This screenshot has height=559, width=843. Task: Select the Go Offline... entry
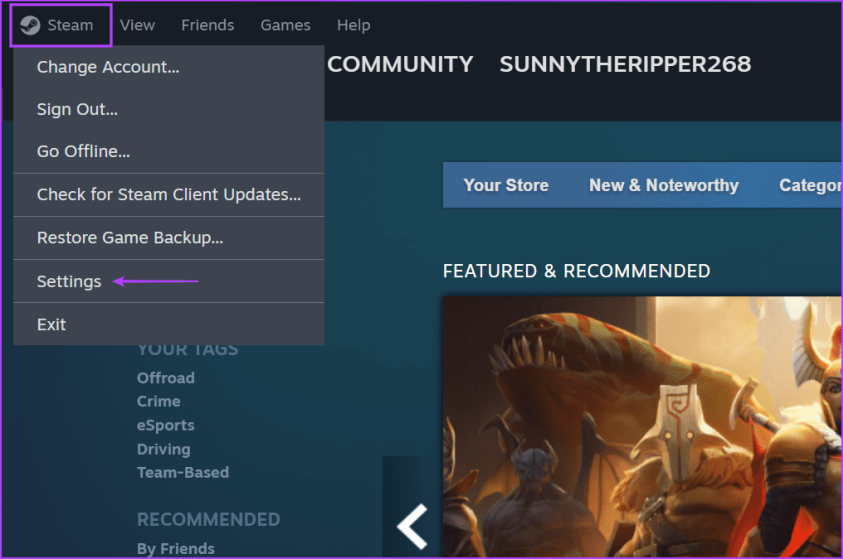pyautogui.click(x=169, y=151)
